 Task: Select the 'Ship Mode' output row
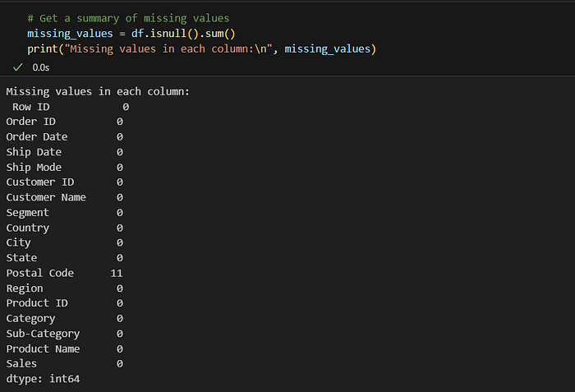click(x=65, y=168)
